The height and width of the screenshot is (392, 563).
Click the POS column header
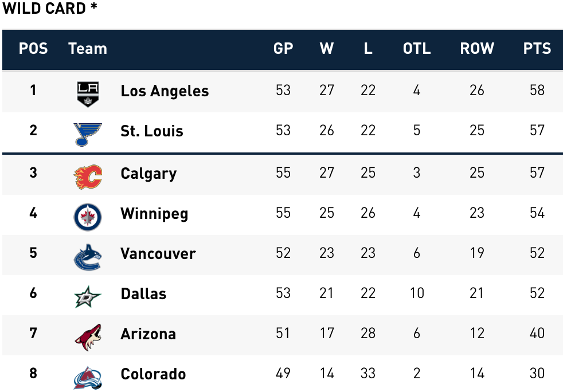coord(33,49)
